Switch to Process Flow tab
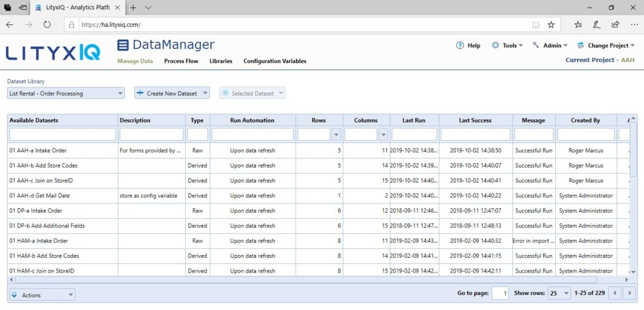The width and height of the screenshot is (644, 310). point(181,61)
